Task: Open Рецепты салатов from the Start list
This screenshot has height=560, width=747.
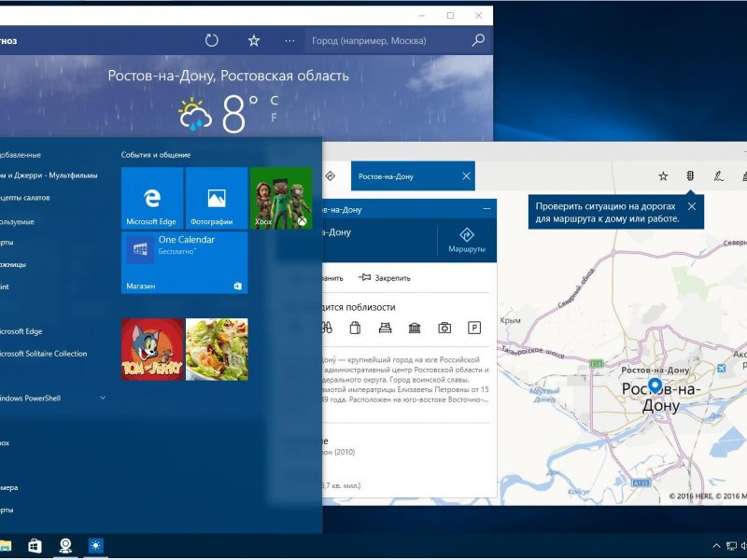Action: coord(25,197)
